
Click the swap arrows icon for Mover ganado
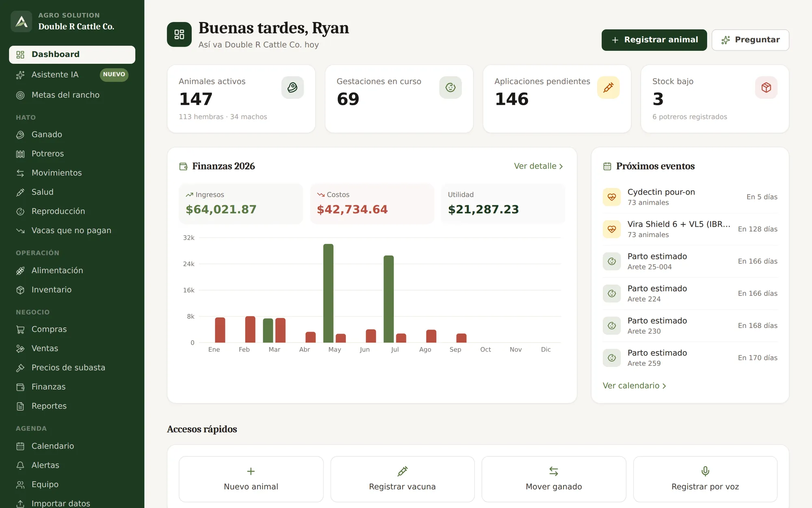point(554,471)
